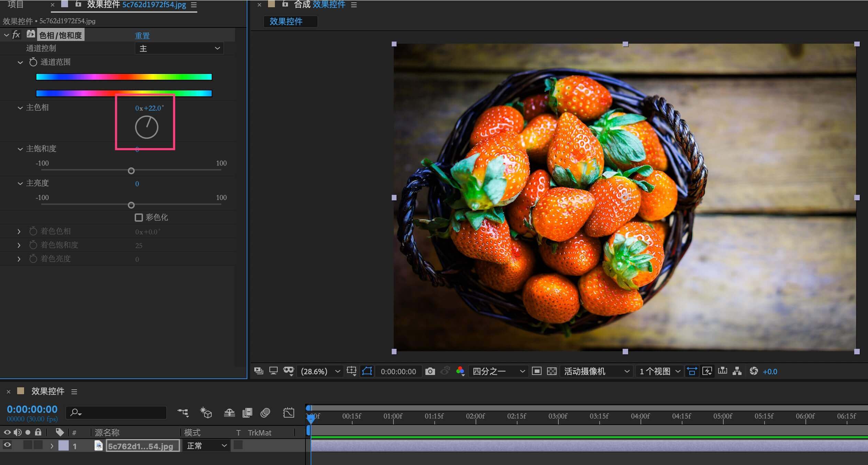Toggle the mask visibility glasses icon
The image size is (868, 465).
(x=288, y=370)
